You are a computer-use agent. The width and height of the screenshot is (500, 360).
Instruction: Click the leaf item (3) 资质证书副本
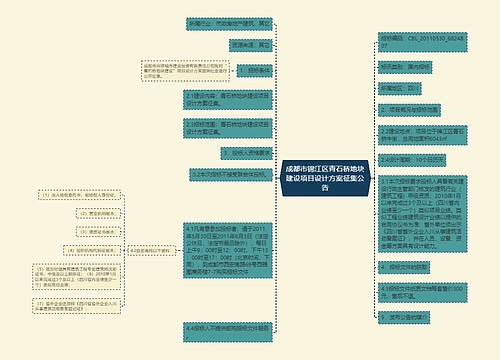coord(98,232)
